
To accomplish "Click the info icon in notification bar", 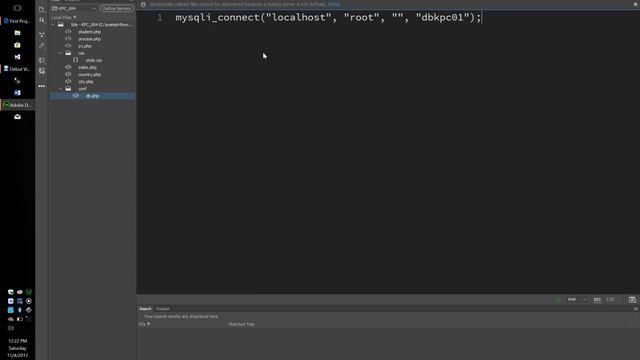I will pos(143,4).
